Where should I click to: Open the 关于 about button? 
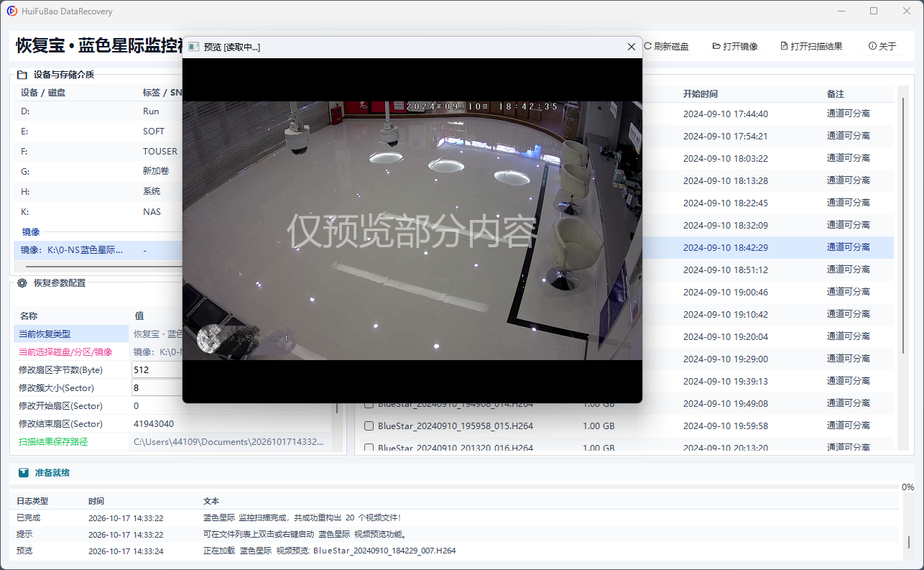[x=882, y=46]
